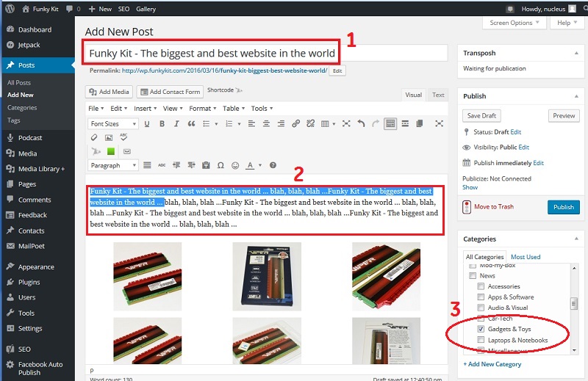Image resolution: width=588 pixels, height=381 pixels.
Task: Open editor Format menu
Action: click(203, 109)
